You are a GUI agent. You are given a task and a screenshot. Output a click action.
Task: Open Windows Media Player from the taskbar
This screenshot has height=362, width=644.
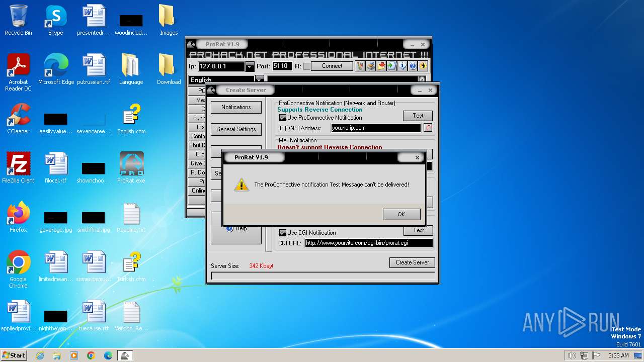pyautogui.click(x=74, y=355)
